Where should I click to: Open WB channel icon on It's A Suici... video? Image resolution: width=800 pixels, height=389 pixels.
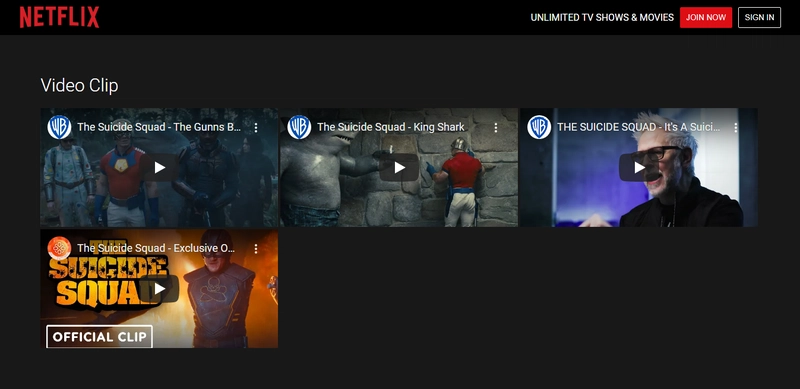tap(539, 127)
